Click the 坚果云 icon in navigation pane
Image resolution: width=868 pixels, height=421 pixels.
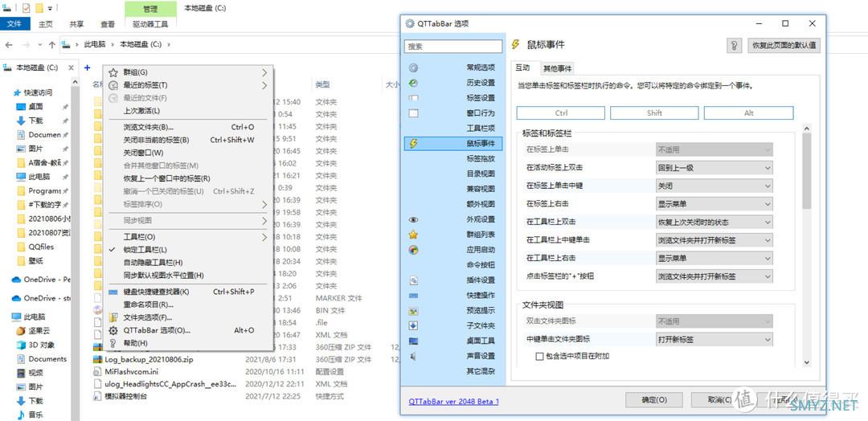pyautogui.click(x=20, y=331)
